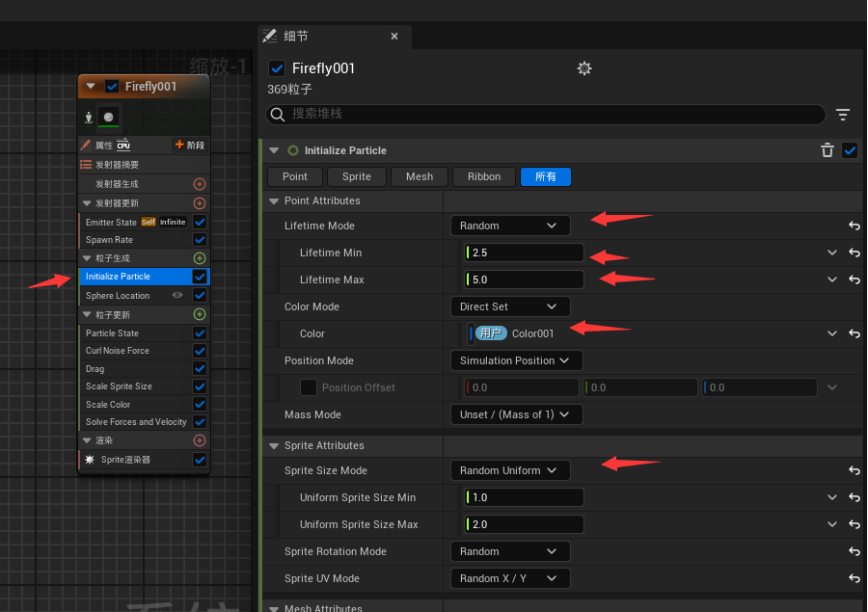
Task: Toggle Curl Noise Force checkbox
Action: click(200, 351)
